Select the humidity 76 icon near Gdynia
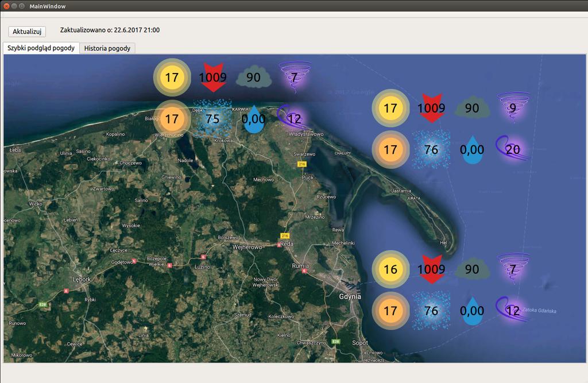This screenshot has height=383, width=588. click(431, 311)
